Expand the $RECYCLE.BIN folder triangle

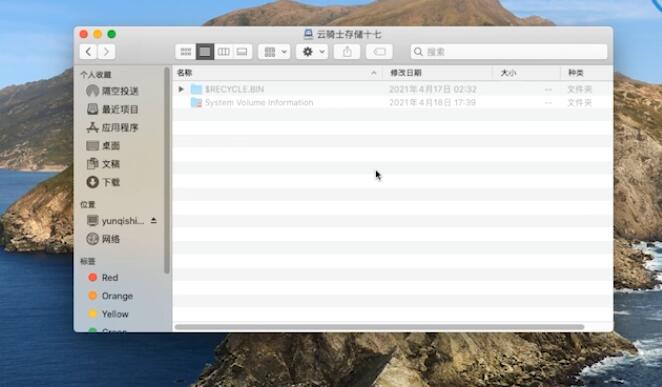pyautogui.click(x=181, y=89)
